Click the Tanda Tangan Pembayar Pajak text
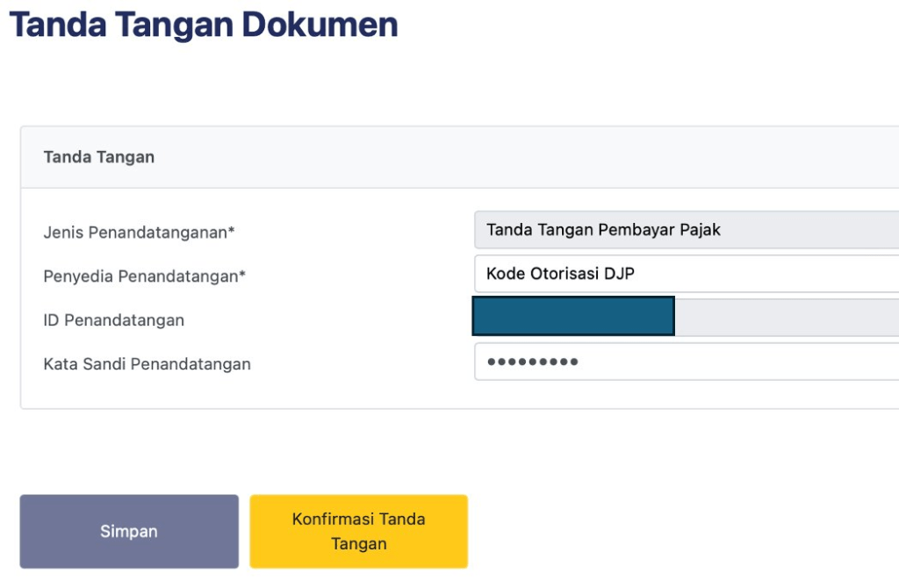Screen dimensions: 899x588 (603, 230)
